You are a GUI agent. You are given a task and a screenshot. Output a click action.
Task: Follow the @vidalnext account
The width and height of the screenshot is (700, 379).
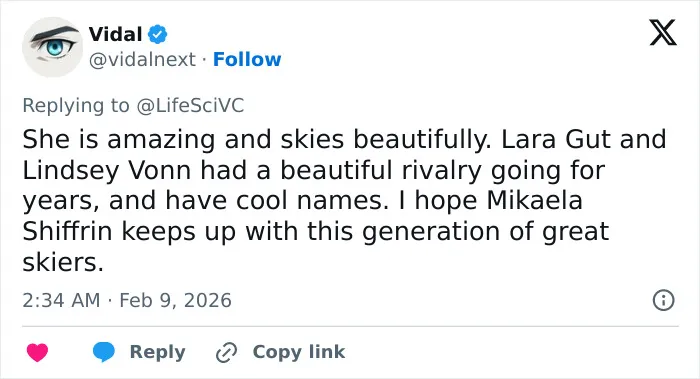[247, 59]
